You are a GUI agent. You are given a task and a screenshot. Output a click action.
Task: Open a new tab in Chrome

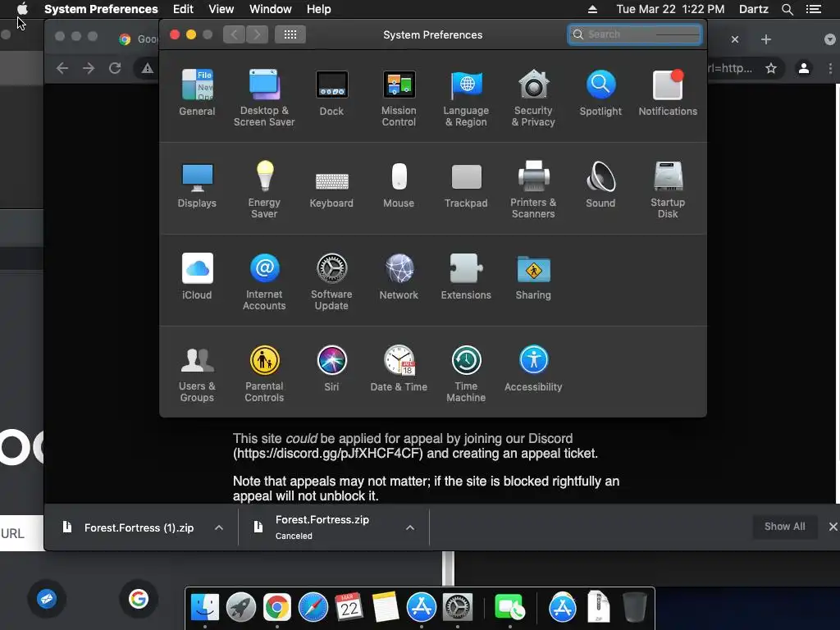[766, 39]
